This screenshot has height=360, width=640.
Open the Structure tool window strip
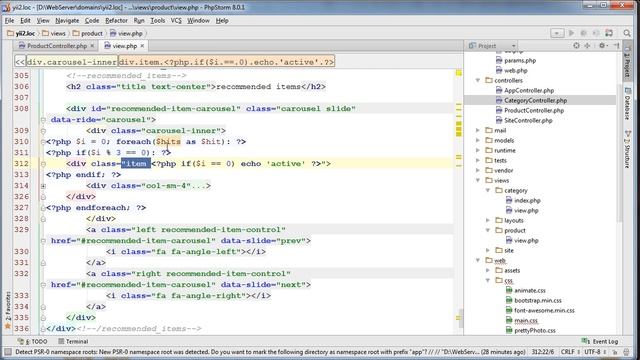tap(628, 149)
